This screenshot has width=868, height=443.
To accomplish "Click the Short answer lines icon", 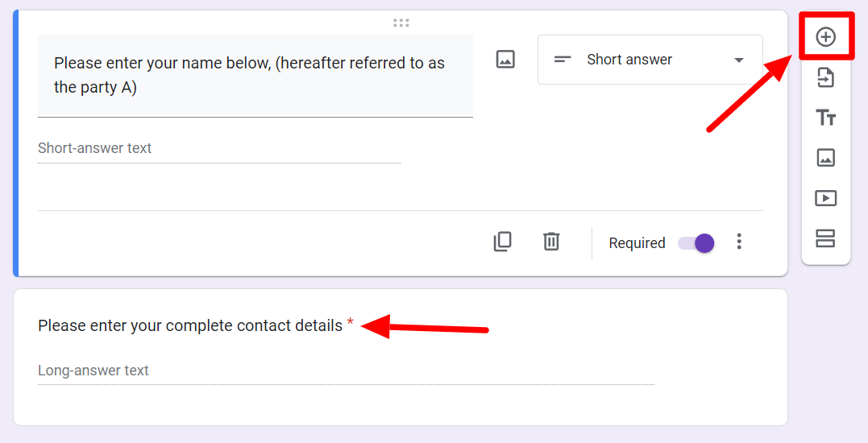I will click(563, 59).
